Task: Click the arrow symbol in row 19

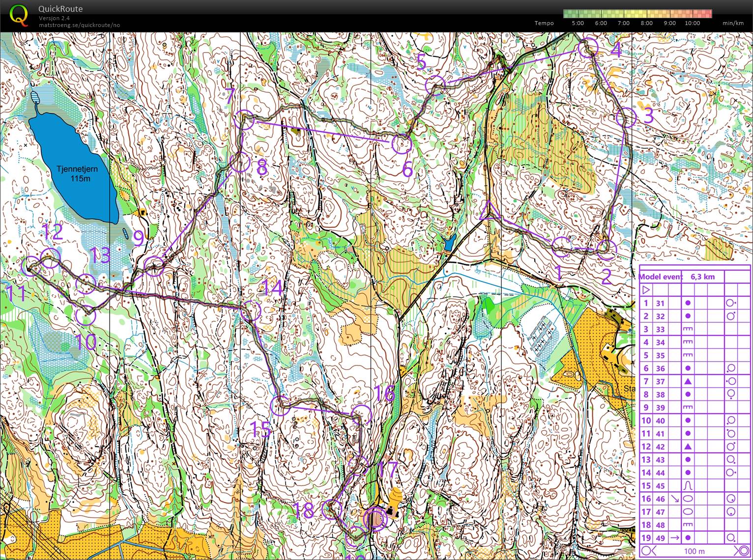Action: 675,537
